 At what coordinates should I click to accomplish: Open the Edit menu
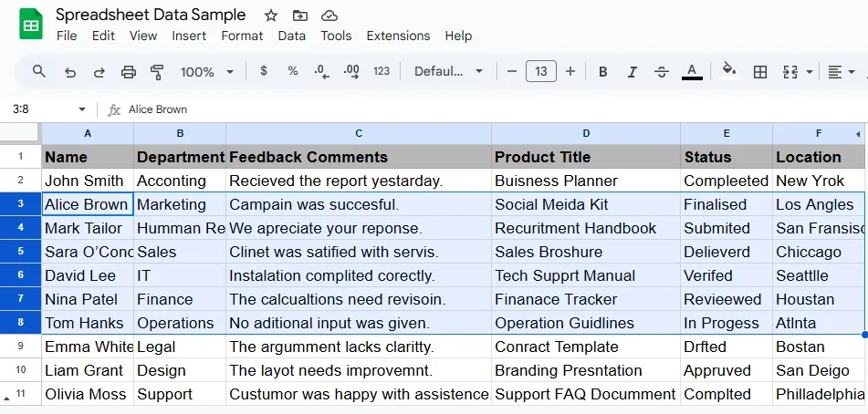[103, 36]
